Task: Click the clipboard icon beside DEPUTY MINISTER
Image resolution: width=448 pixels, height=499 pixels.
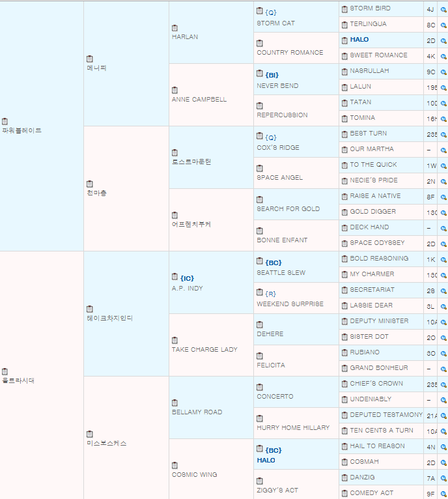Action: point(344,322)
